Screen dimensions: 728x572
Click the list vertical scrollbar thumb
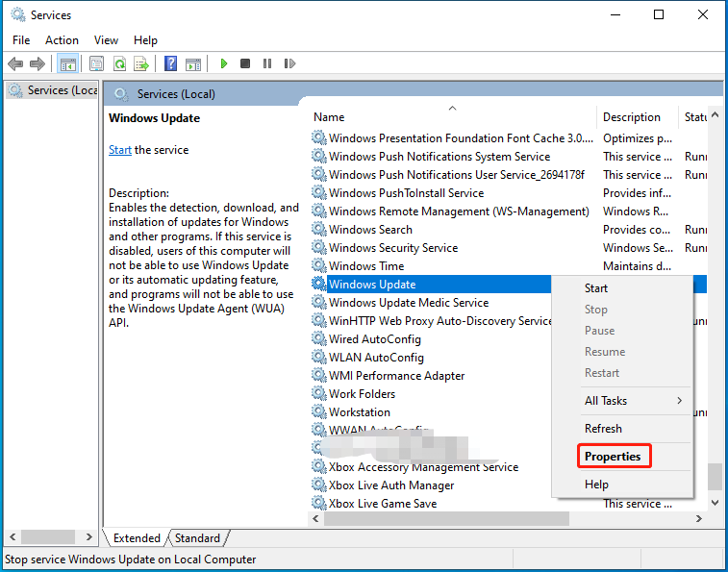coord(715,477)
